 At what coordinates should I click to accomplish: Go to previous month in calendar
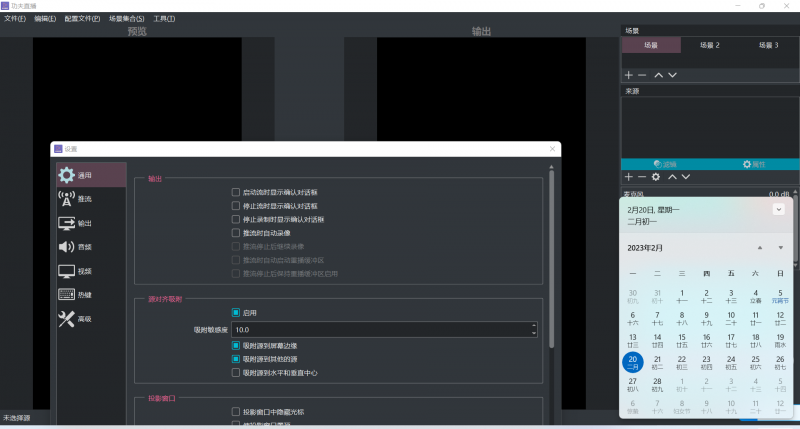[x=759, y=247]
